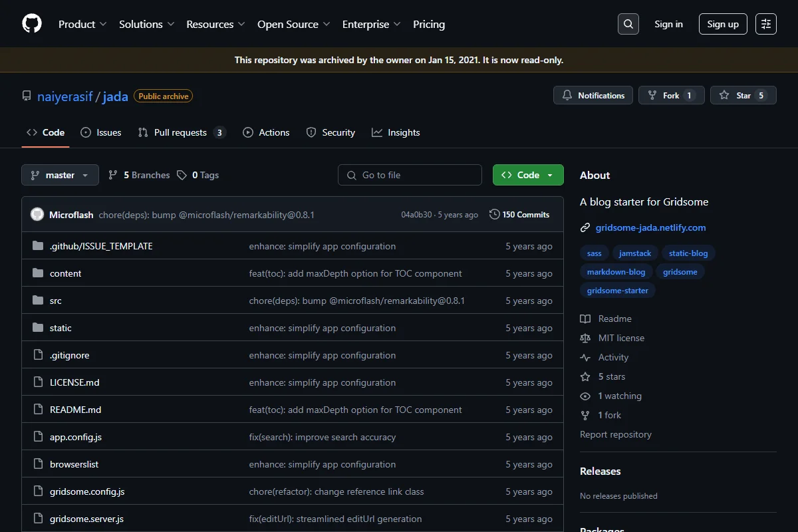Click the search magnifier icon button
The height and width of the screenshot is (532, 798).
(x=628, y=24)
